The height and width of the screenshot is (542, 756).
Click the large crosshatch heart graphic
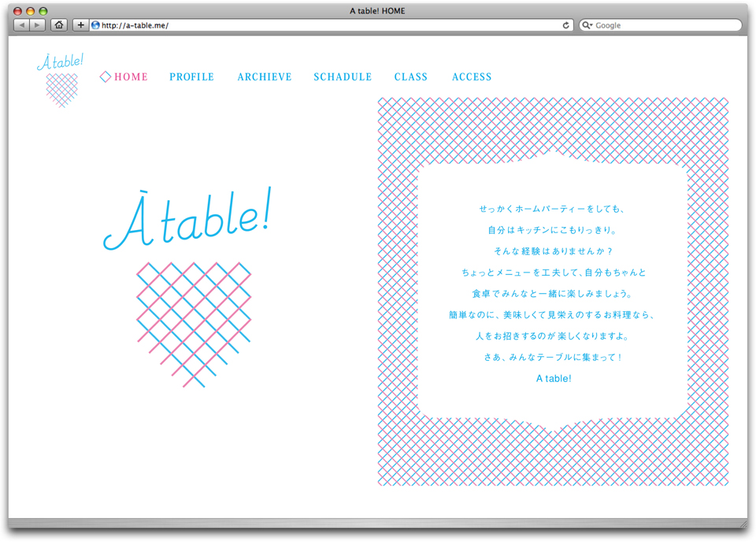tap(194, 325)
